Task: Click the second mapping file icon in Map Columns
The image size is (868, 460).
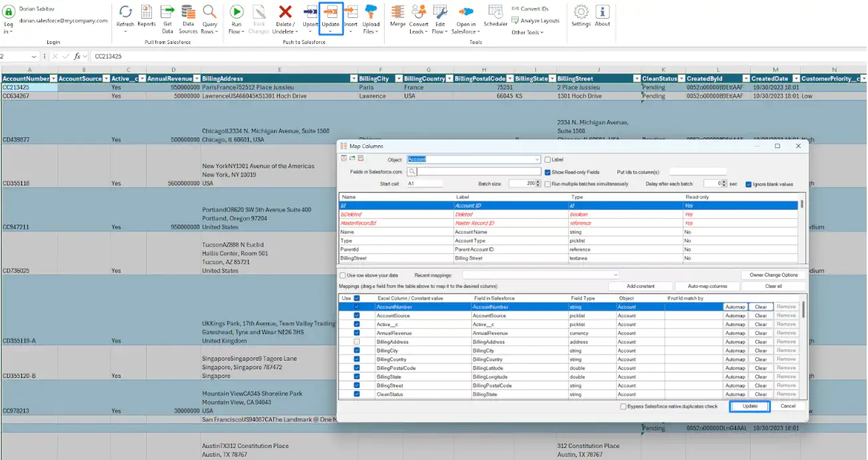Action: pos(352,159)
